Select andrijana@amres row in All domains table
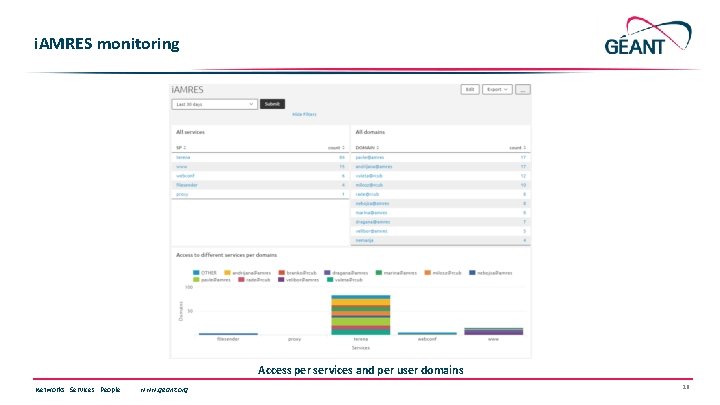 441,167
